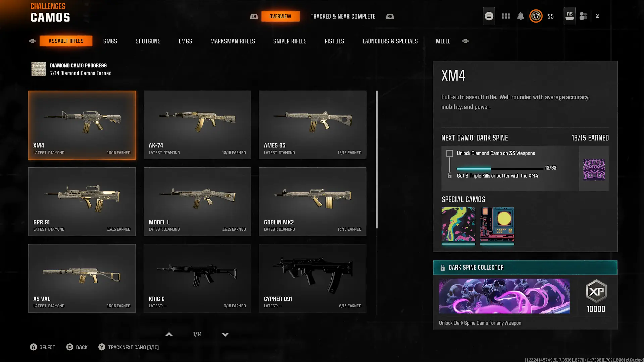Screen dimensions: 644x362
Task: Open the notifications bell icon
Action: 520,16
